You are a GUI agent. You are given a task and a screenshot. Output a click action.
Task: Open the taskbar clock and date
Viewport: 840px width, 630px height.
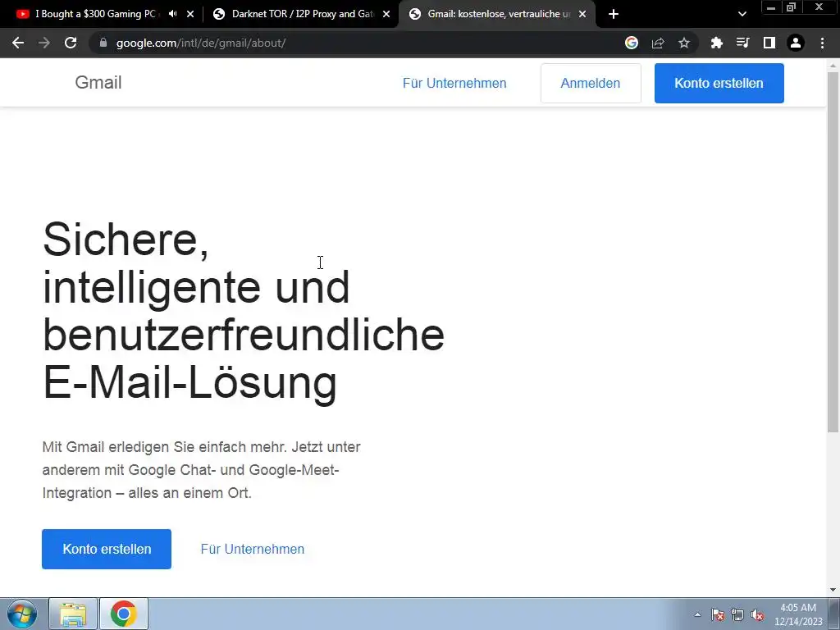[x=798, y=614]
